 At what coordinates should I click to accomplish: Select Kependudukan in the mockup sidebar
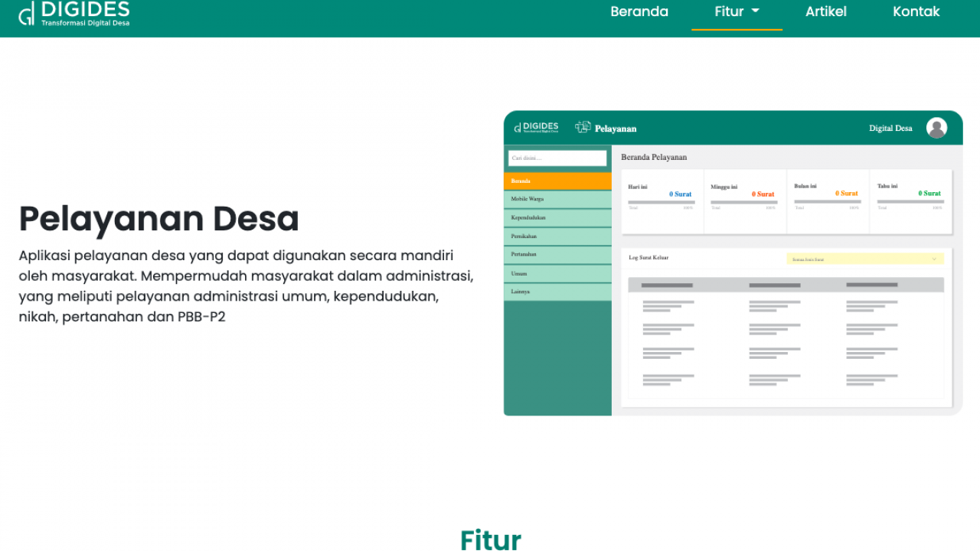click(557, 217)
